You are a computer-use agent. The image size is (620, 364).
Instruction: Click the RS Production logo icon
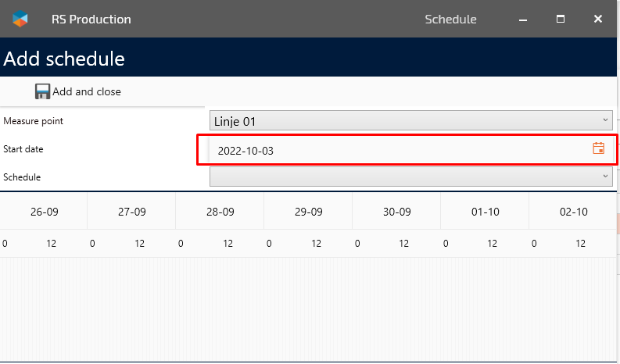tap(20, 19)
